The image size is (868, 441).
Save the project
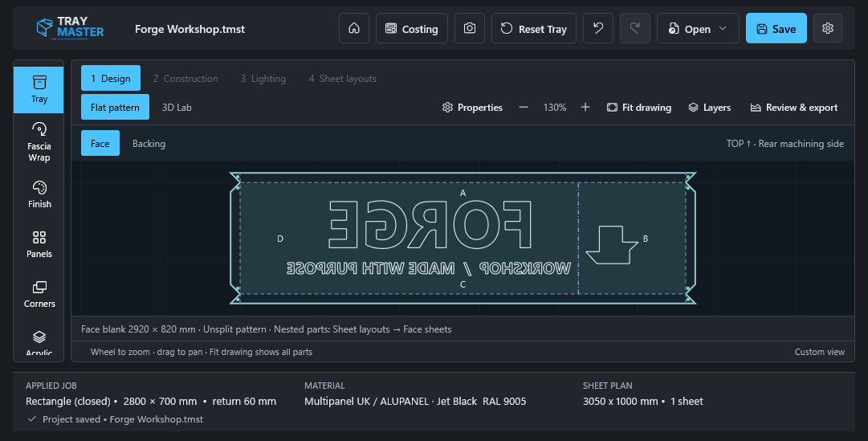776,28
